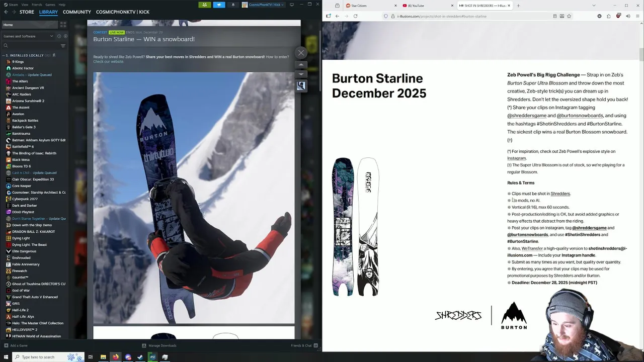
Task: Show recent activity clock filter in library
Action: pyautogui.click(x=59, y=36)
